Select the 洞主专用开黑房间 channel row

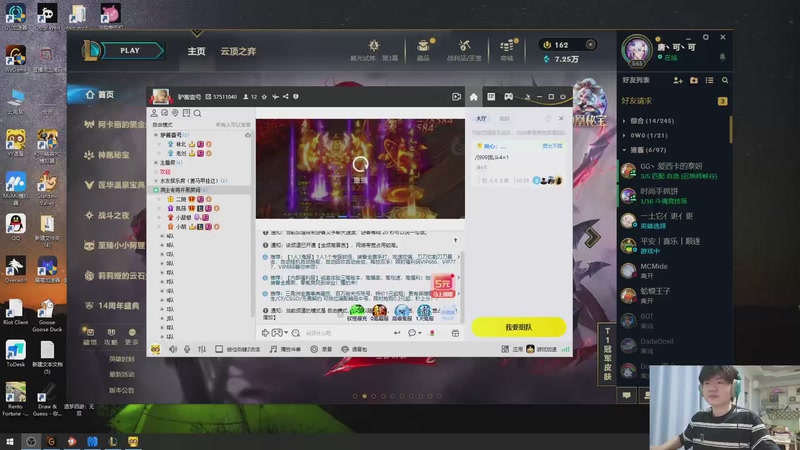(x=200, y=190)
